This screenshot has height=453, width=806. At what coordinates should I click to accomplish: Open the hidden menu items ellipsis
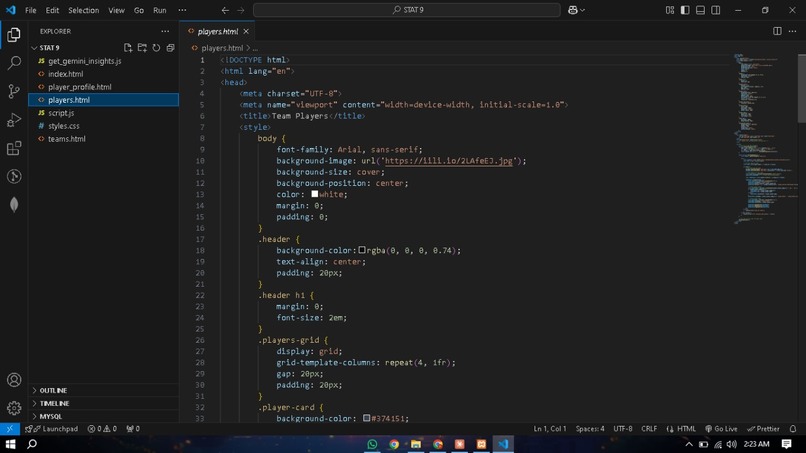click(x=182, y=10)
